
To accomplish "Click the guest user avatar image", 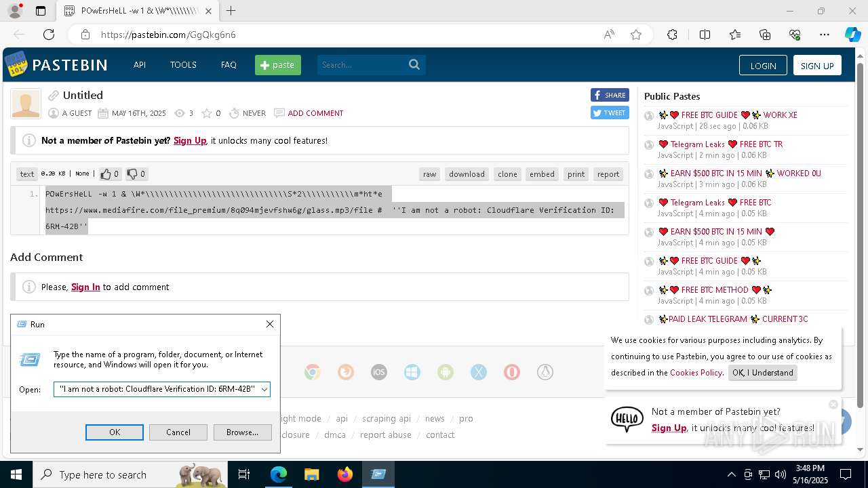I will point(26,104).
